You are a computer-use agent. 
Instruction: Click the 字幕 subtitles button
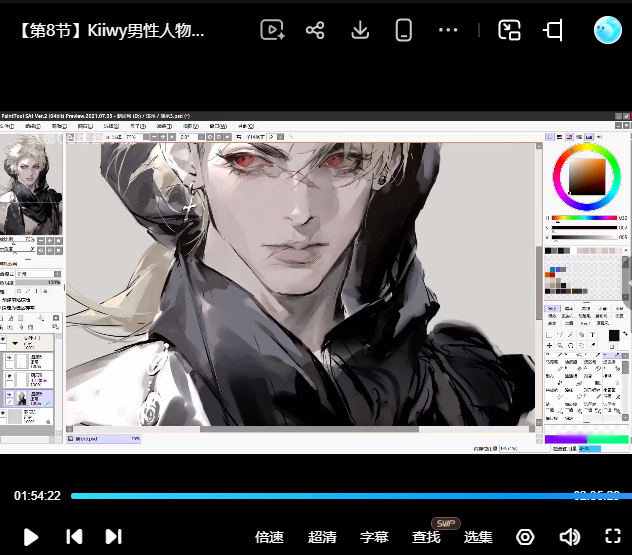coord(374,537)
